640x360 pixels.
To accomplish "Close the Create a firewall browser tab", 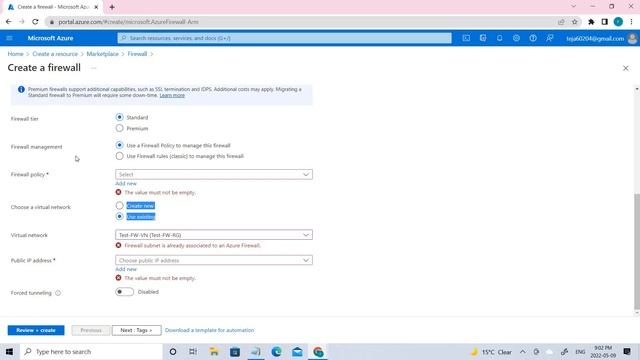I will click(96, 7).
